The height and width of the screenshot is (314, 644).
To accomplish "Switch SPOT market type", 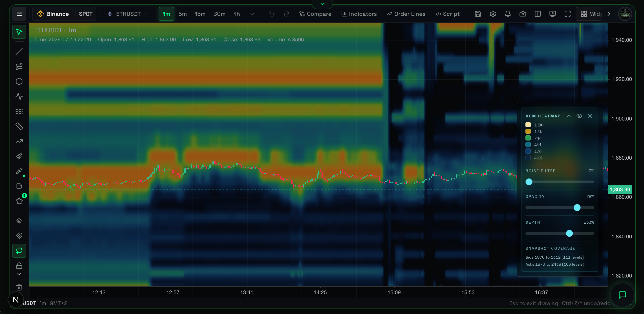I will (x=86, y=14).
